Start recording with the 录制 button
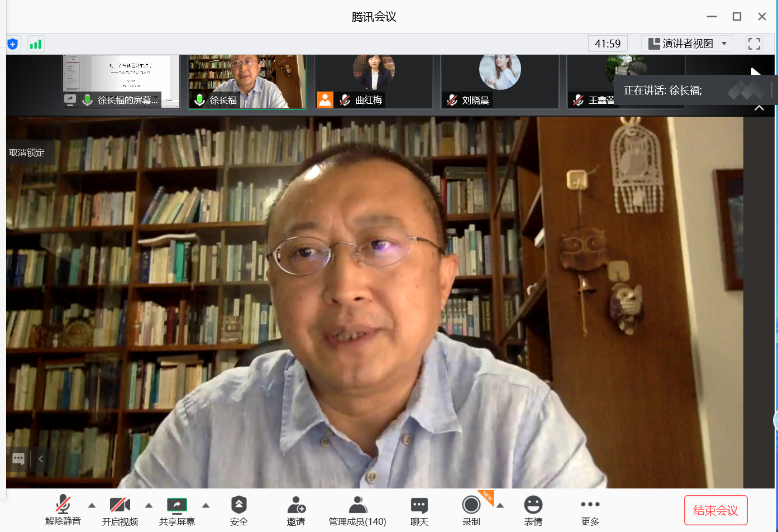This screenshot has height=532, width=778. 471,510
